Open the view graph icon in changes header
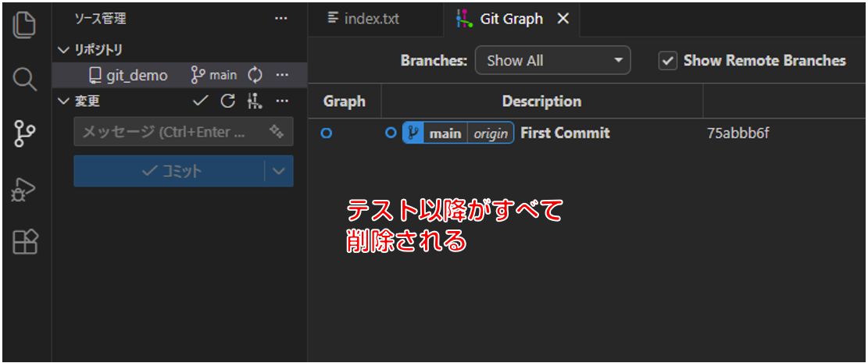This screenshot has height=363, width=868. 253,101
